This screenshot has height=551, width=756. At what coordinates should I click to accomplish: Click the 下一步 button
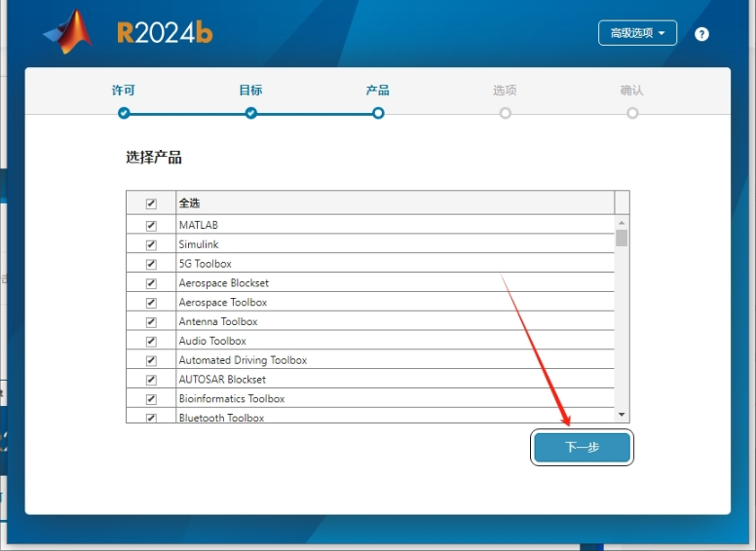(582, 448)
